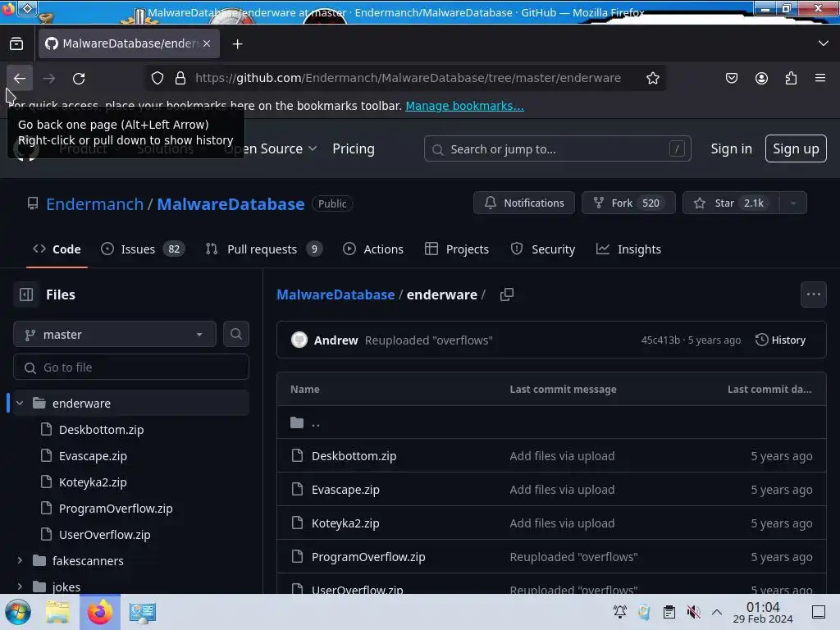
Task: Select UserOverflow.zip in file tree
Action: point(104,535)
